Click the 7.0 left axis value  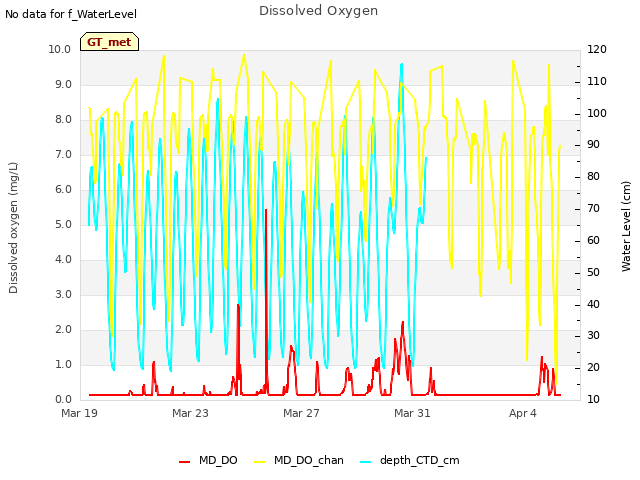(63, 155)
